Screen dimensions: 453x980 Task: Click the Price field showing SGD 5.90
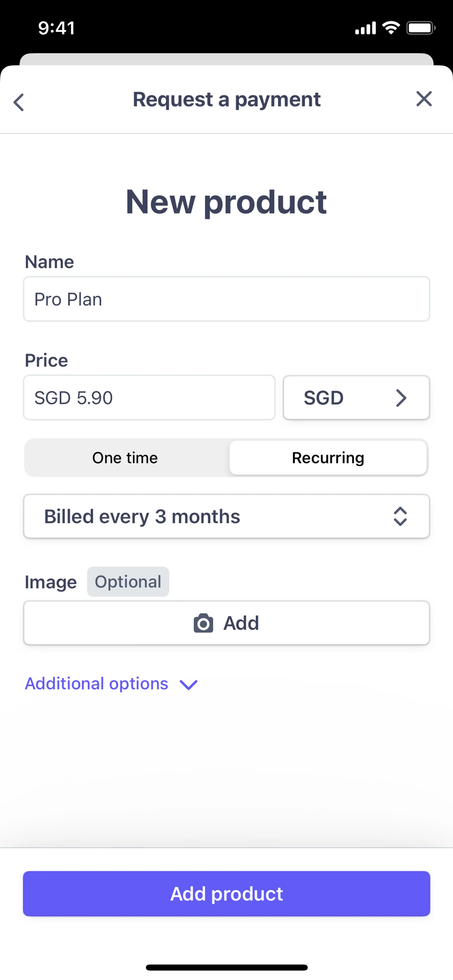click(x=149, y=398)
